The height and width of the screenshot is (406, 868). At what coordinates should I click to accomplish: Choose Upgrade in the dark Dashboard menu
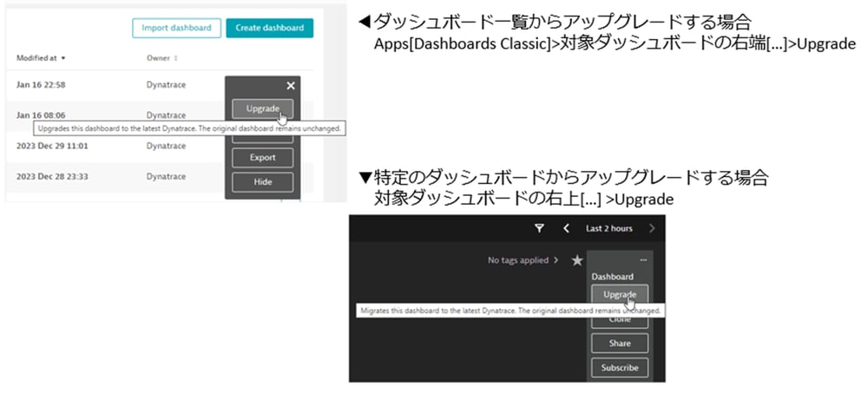[620, 294]
